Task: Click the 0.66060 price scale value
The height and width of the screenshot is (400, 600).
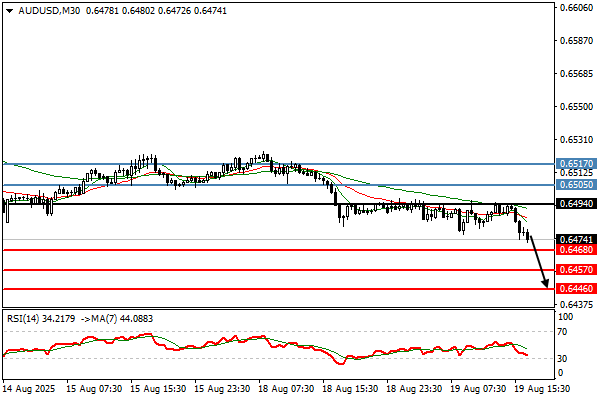Action: pyautogui.click(x=576, y=7)
